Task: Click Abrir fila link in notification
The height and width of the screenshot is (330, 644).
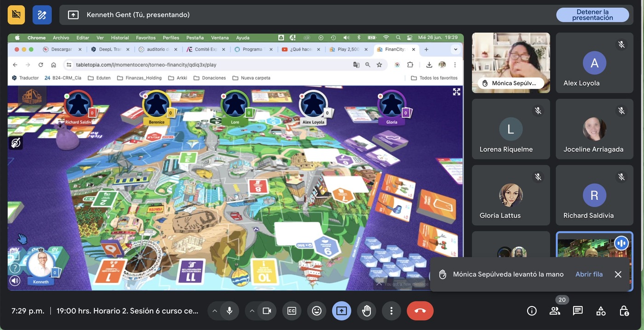Action: click(589, 274)
